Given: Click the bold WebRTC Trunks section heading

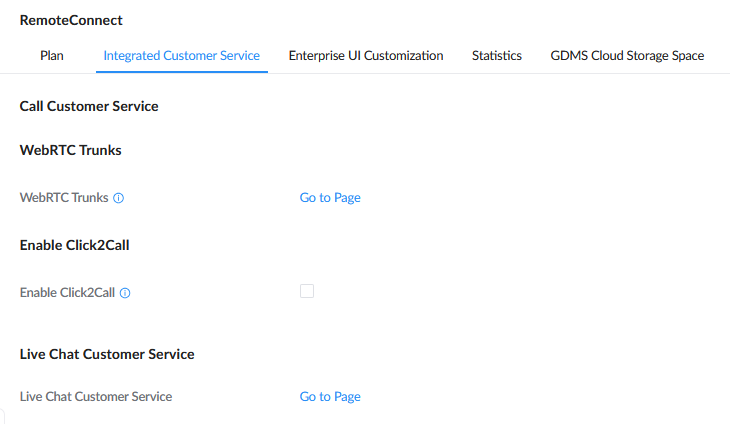Looking at the screenshot, I should (x=70, y=150).
